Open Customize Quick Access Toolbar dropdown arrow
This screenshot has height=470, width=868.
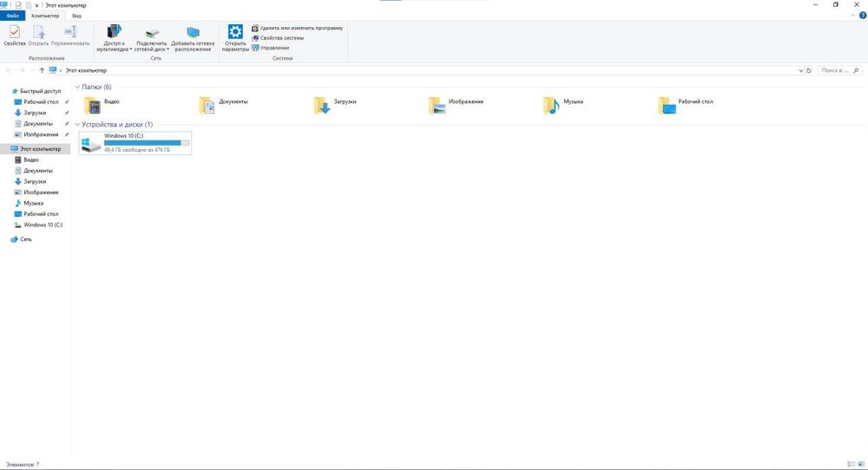(x=36, y=5)
